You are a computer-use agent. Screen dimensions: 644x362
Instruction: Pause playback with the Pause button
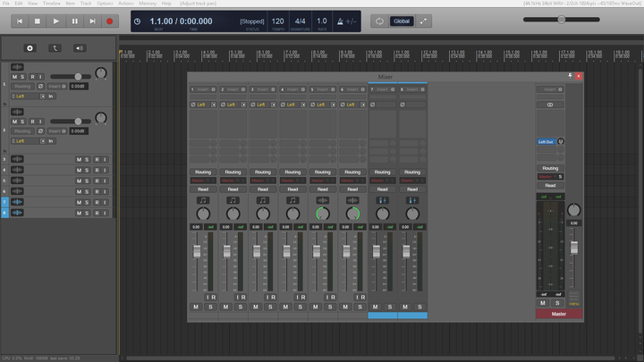pos(74,21)
